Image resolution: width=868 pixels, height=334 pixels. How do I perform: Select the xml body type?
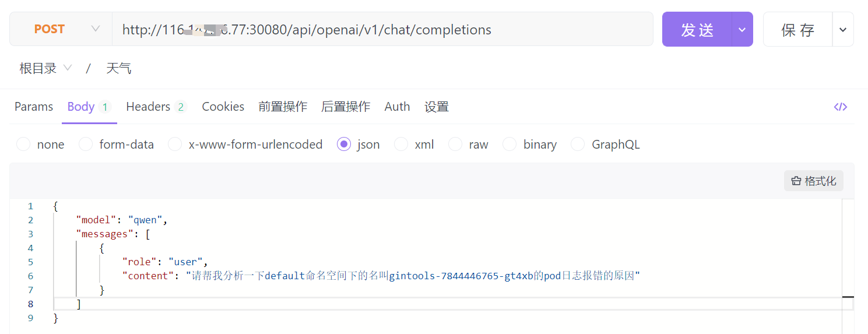pos(401,145)
